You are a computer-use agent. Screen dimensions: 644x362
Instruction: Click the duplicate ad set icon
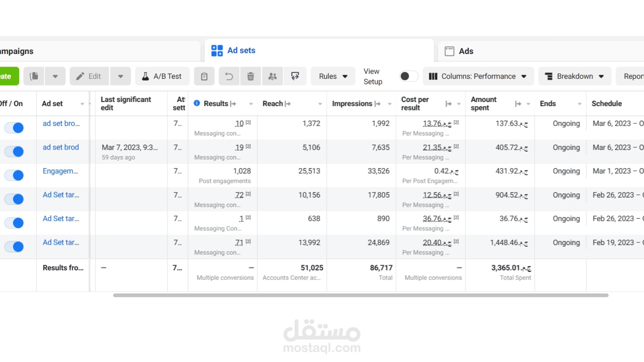tap(34, 76)
